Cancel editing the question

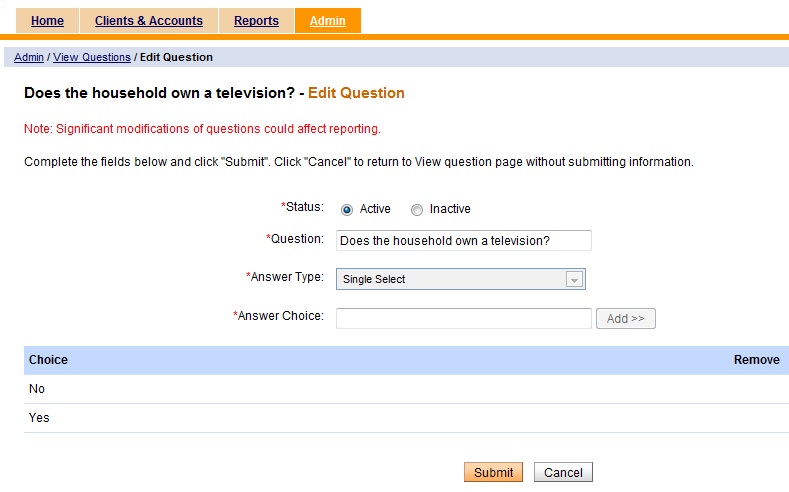(563, 472)
